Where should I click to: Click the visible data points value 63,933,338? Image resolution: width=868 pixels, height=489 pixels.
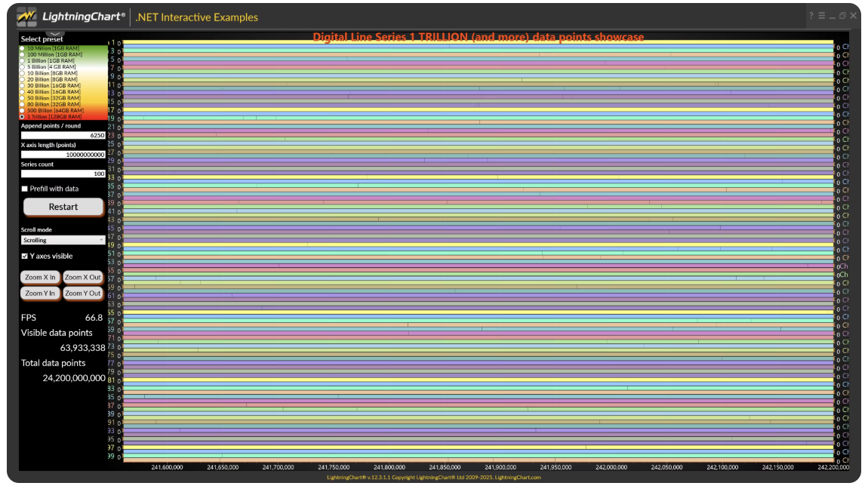pyautogui.click(x=82, y=348)
